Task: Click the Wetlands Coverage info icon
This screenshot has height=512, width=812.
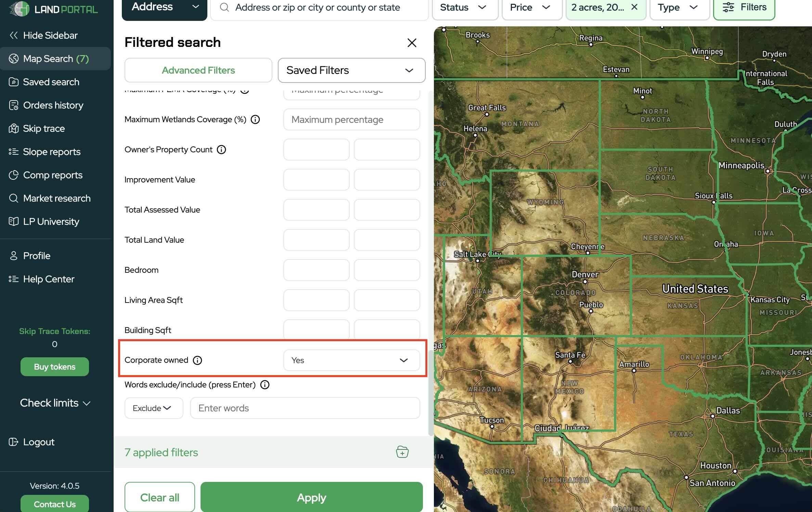Action: 255,119
